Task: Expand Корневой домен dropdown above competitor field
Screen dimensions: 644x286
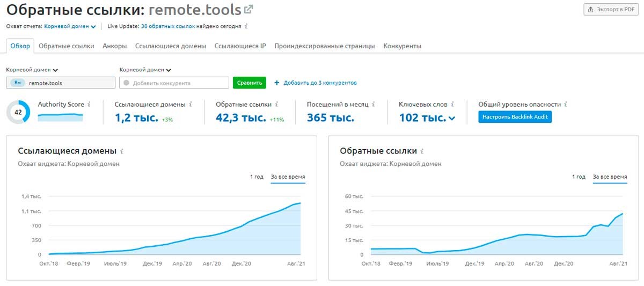Action: 145,70
